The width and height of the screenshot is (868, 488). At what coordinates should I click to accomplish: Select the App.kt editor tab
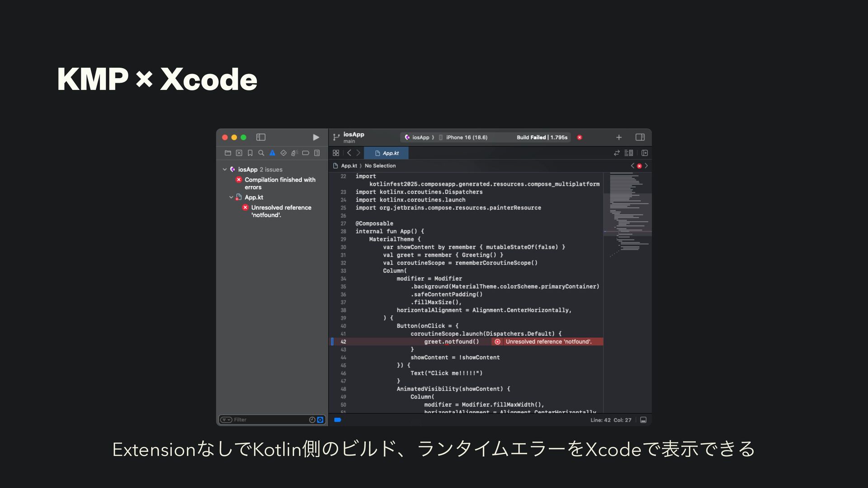pyautogui.click(x=387, y=153)
